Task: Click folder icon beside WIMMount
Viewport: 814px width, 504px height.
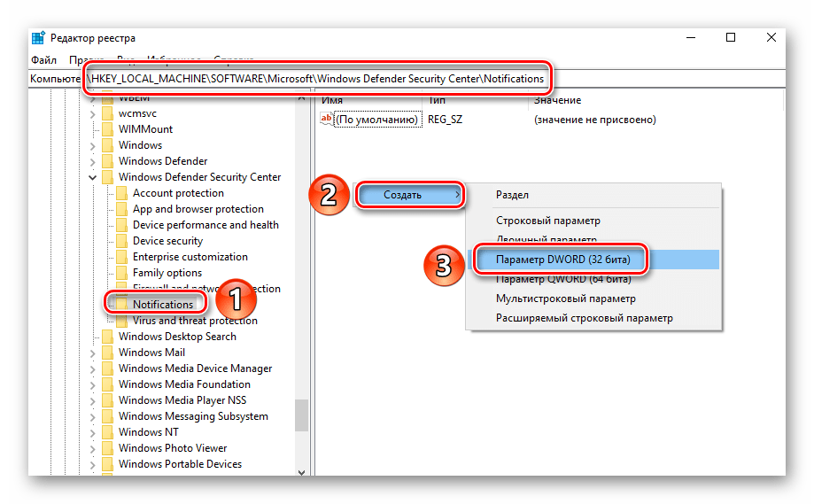Action: tap(107, 129)
